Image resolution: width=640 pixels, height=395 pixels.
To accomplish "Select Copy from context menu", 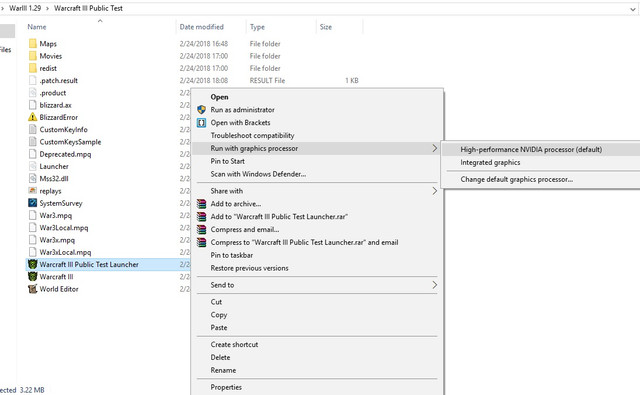I will point(219,315).
